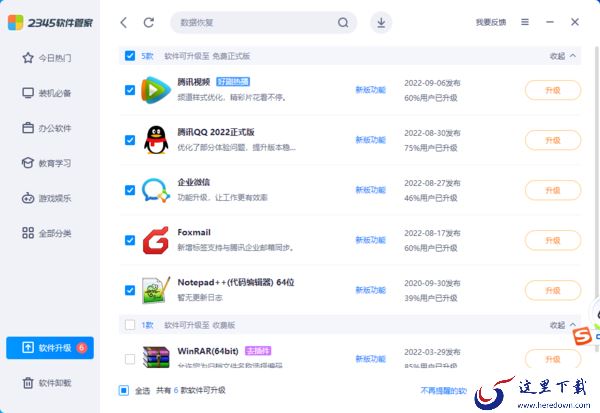Open the hamburger menu icon
Viewport: 600px width, 413px height.
pyautogui.click(x=525, y=22)
